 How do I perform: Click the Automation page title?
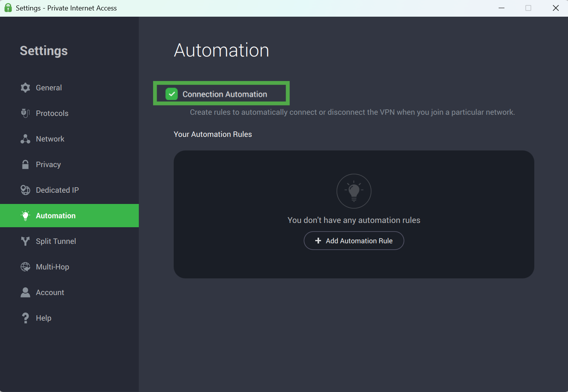(221, 50)
